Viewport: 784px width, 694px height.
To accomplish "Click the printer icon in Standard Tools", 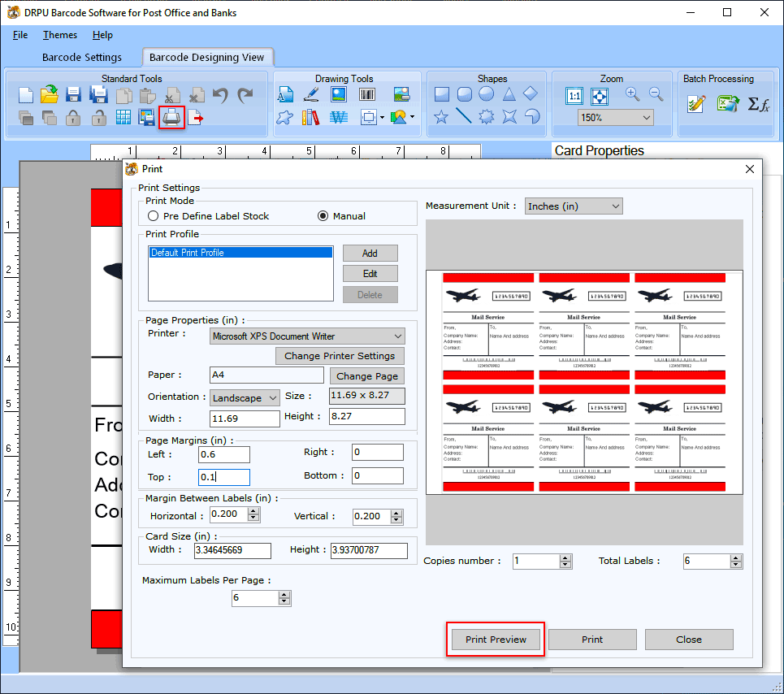I will 171,117.
